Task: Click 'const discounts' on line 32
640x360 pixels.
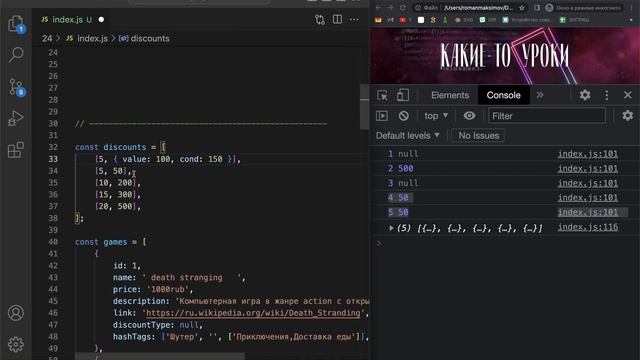Action: 110,147
